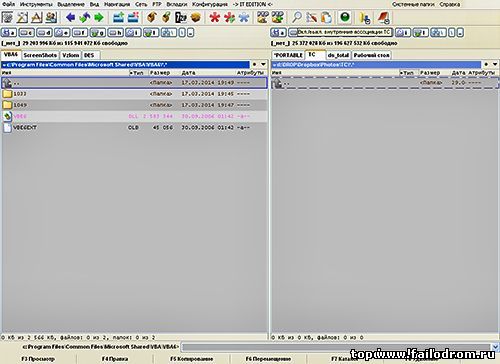The height and width of the screenshot is (364, 500).
Task: Open left panel favorites asterisk button
Action: [255, 64]
